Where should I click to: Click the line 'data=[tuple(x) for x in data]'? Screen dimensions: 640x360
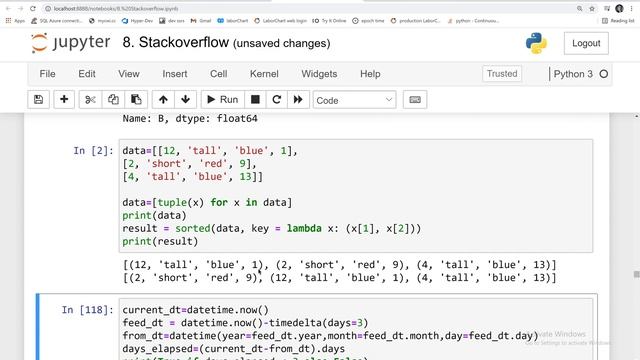tap(207, 202)
